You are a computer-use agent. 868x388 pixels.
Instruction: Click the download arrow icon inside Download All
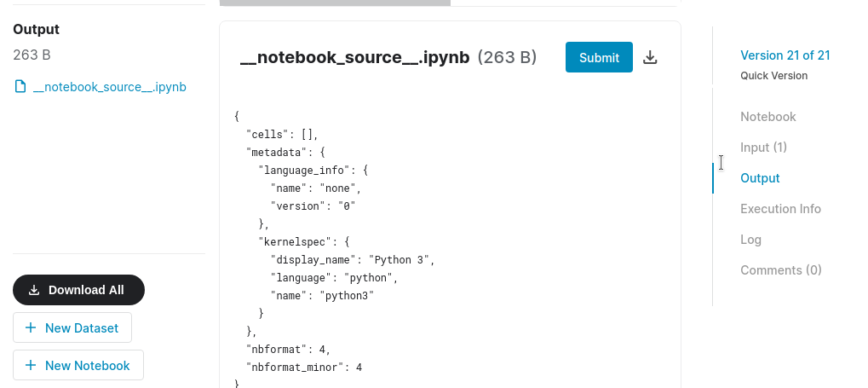tap(34, 290)
